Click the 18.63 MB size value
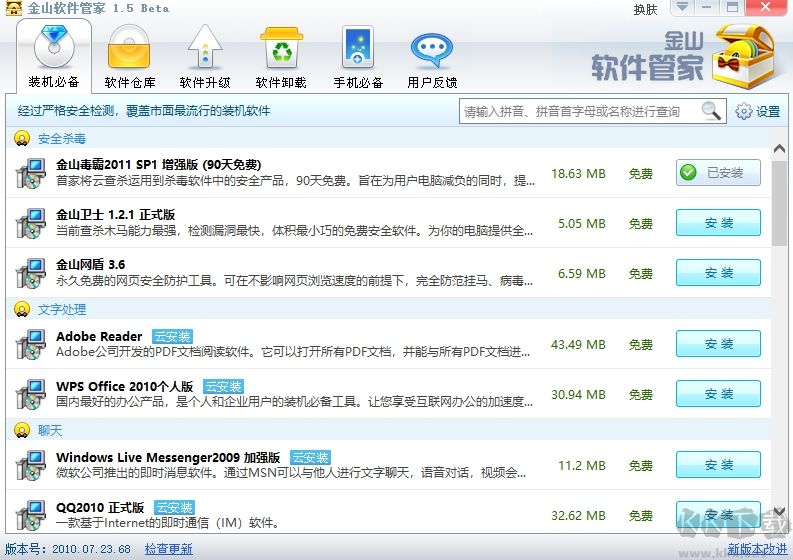The image size is (793, 560). [x=578, y=174]
